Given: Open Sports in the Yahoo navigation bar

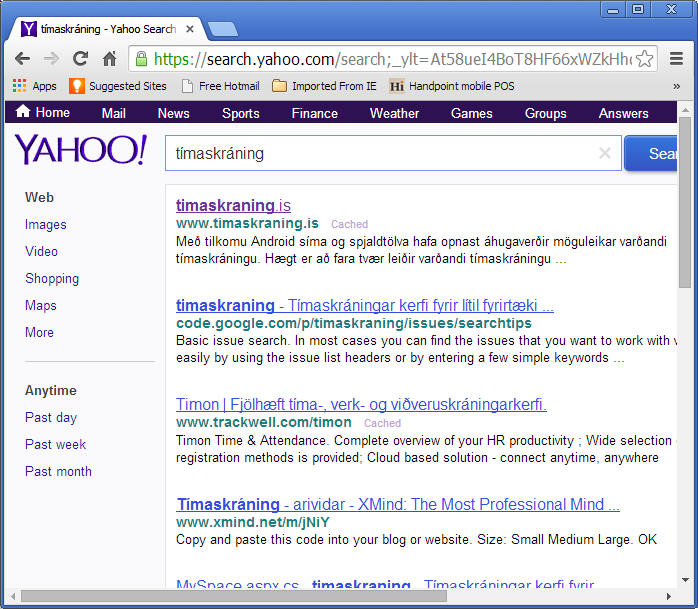Looking at the screenshot, I should (241, 113).
